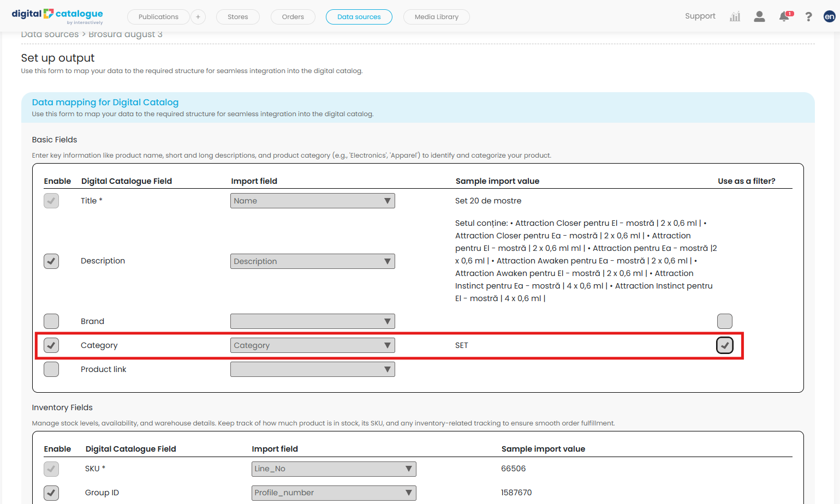The image size is (840, 504).
Task: Expand the empty Brand import dropdown
Action: click(312, 321)
